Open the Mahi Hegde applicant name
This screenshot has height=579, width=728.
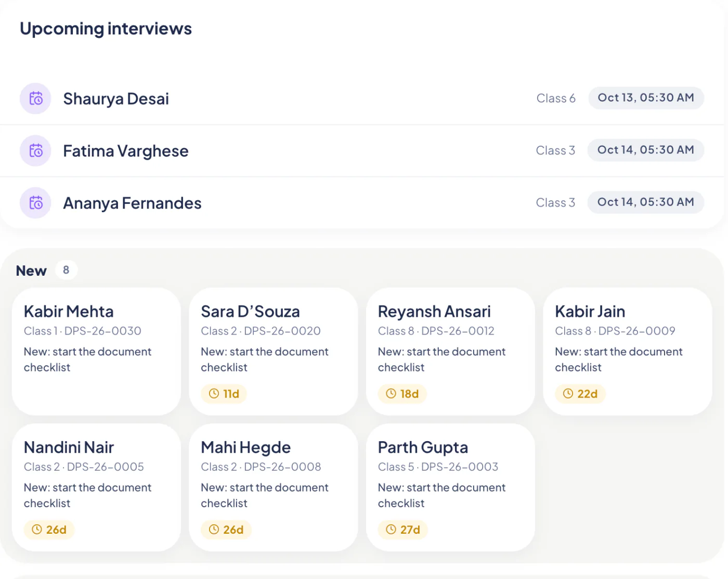point(246,447)
